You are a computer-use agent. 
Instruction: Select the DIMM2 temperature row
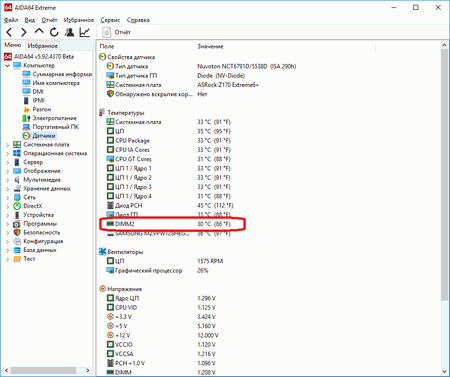(169, 224)
